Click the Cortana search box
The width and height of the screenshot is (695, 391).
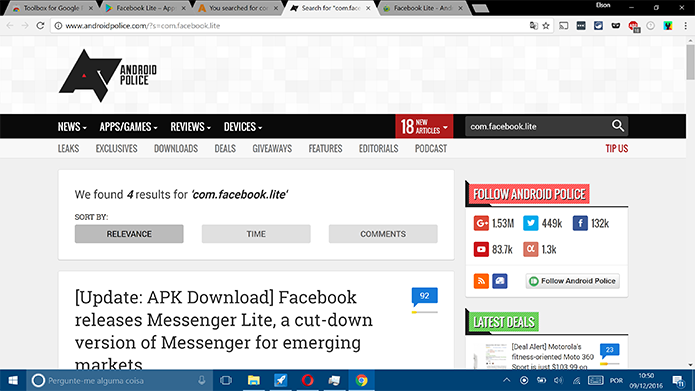(120, 380)
